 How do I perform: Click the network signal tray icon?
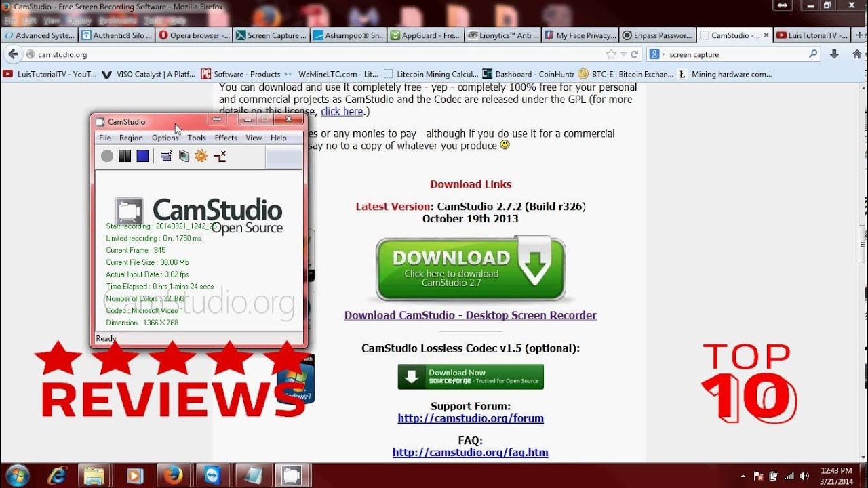789,476
